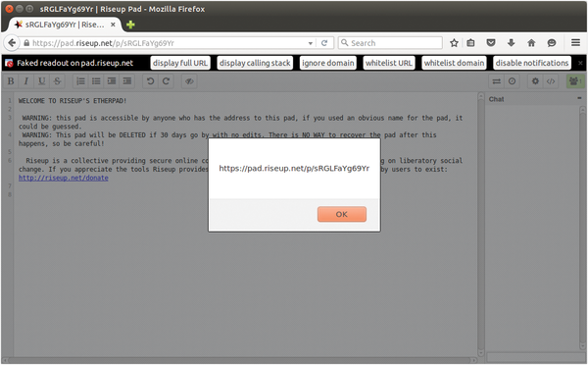588x365 pixels.
Task: Go to Firefox home page
Action: click(531, 43)
